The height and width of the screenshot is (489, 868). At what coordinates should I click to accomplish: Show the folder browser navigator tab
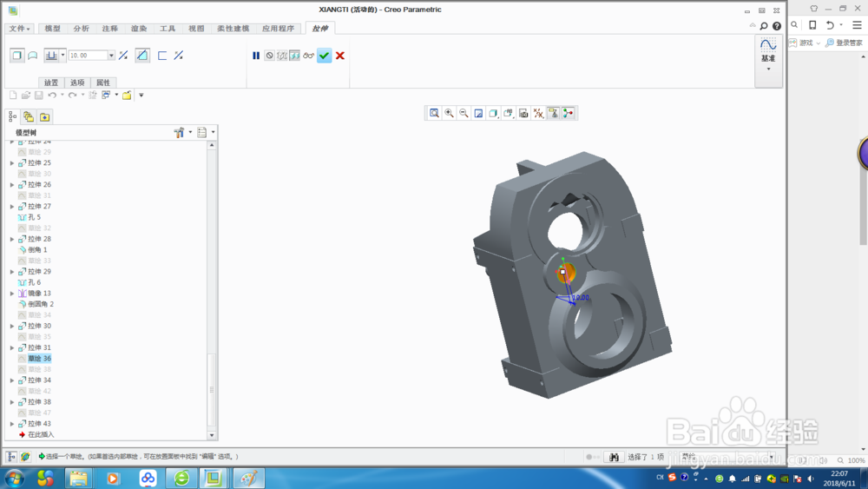29,117
